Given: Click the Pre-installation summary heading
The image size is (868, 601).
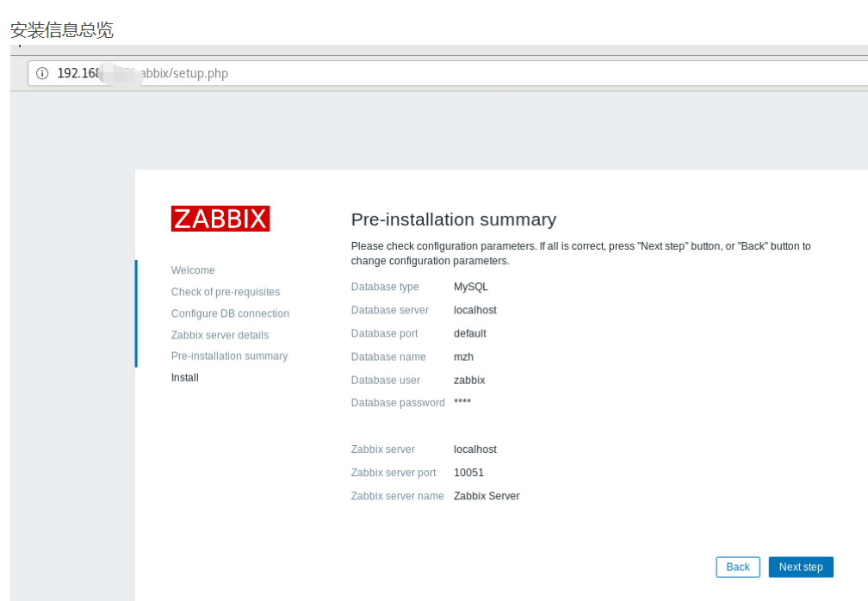Looking at the screenshot, I should [453, 220].
